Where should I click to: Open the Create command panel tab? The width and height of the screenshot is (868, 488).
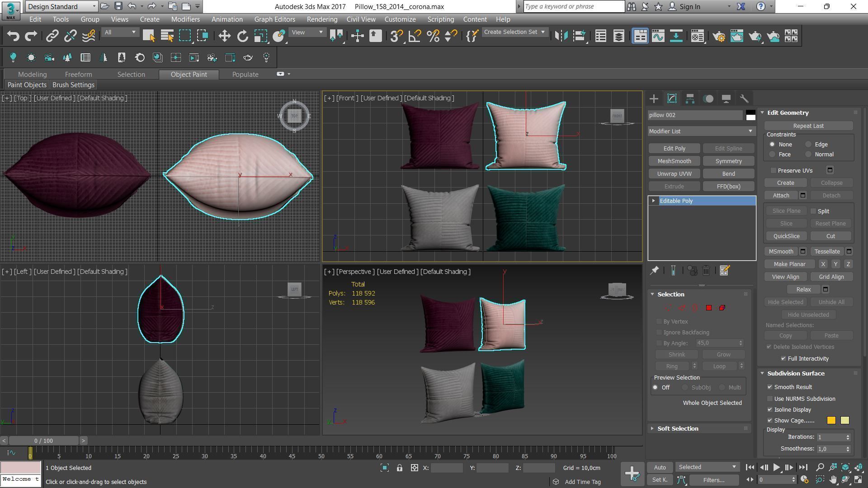pyautogui.click(x=654, y=99)
